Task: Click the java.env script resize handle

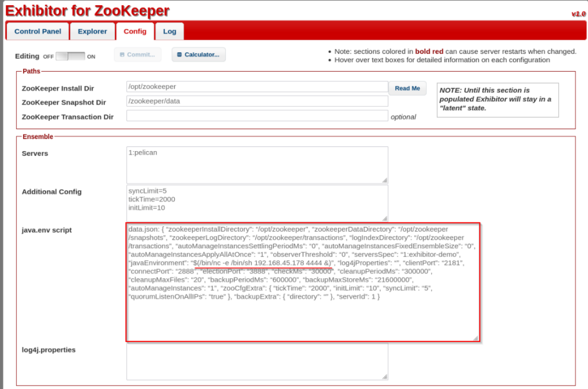Action: click(x=475, y=338)
